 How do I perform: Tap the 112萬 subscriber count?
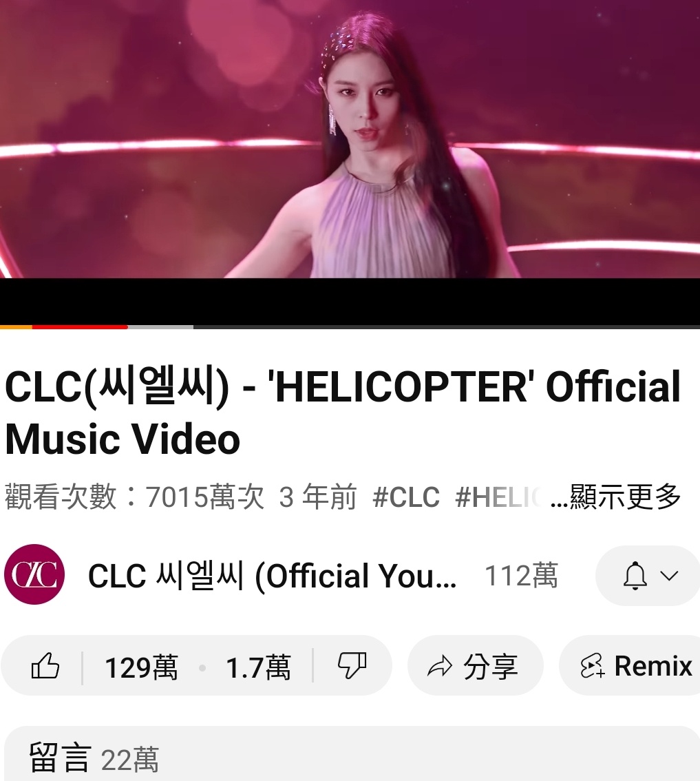click(x=521, y=576)
